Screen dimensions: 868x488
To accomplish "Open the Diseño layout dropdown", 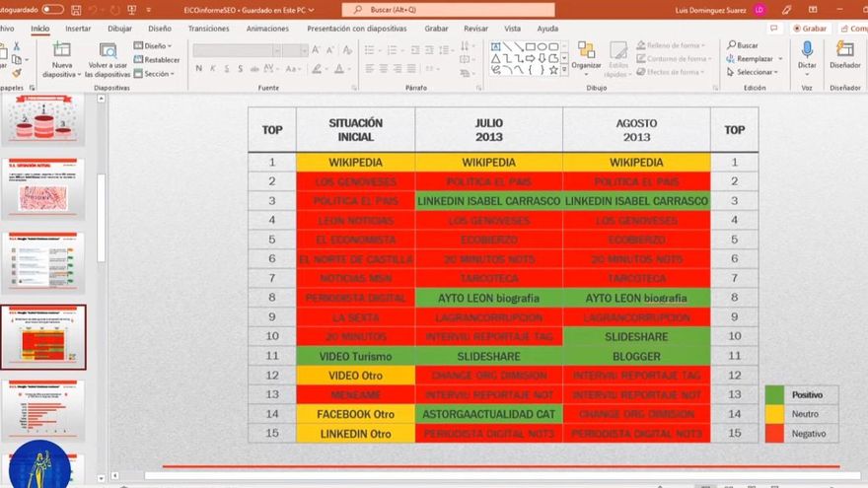I will click(153, 46).
